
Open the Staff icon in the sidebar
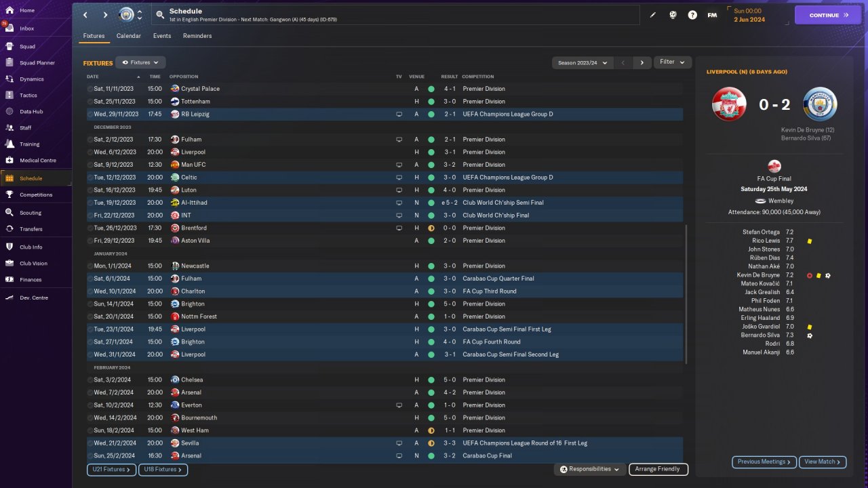[x=9, y=127]
